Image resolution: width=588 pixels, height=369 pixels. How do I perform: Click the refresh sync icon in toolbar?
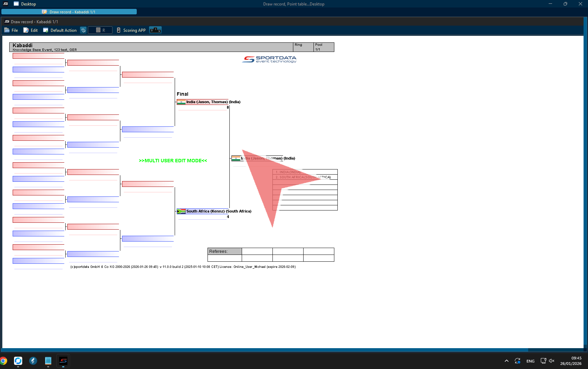[x=83, y=30]
